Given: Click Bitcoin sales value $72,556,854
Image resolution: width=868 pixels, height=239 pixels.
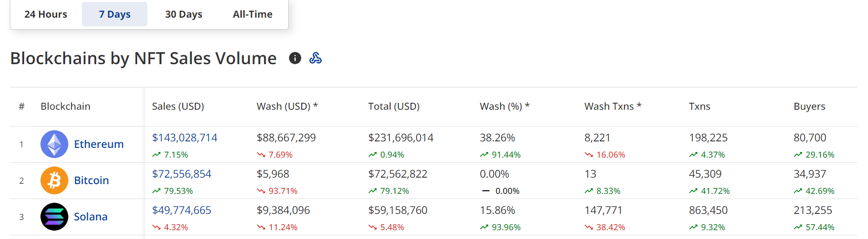Looking at the screenshot, I should click(x=181, y=174).
